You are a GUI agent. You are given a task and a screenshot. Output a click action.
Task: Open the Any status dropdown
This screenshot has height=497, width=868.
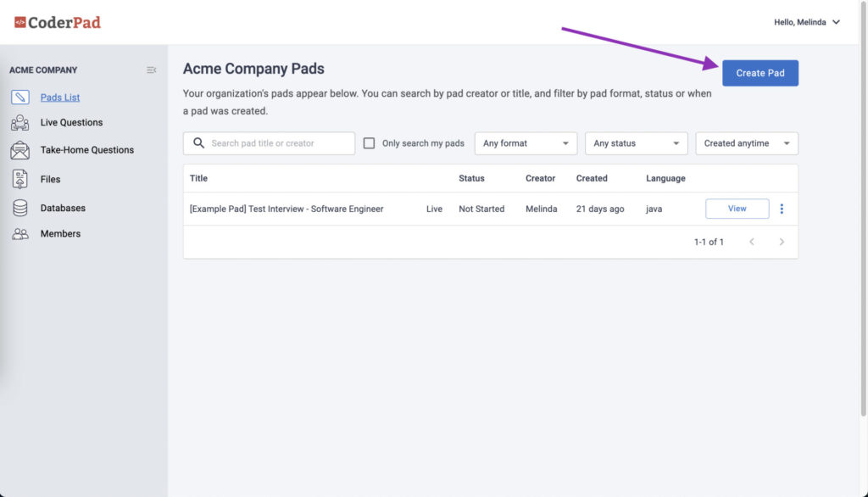(x=636, y=143)
